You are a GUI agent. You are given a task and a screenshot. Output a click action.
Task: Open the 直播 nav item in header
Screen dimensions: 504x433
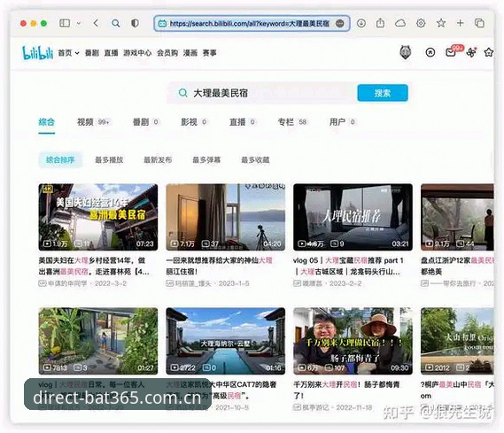[x=111, y=52]
